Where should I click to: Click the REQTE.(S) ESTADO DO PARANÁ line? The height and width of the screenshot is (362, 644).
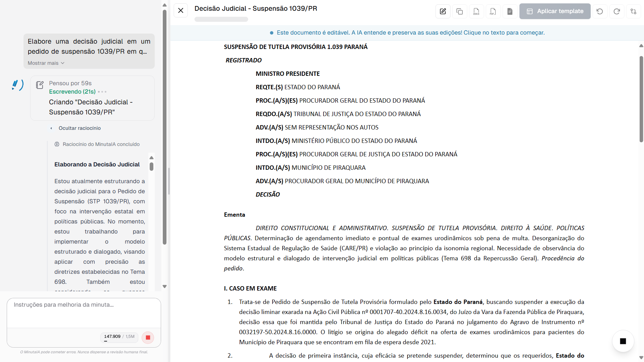[x=298, y=87]
